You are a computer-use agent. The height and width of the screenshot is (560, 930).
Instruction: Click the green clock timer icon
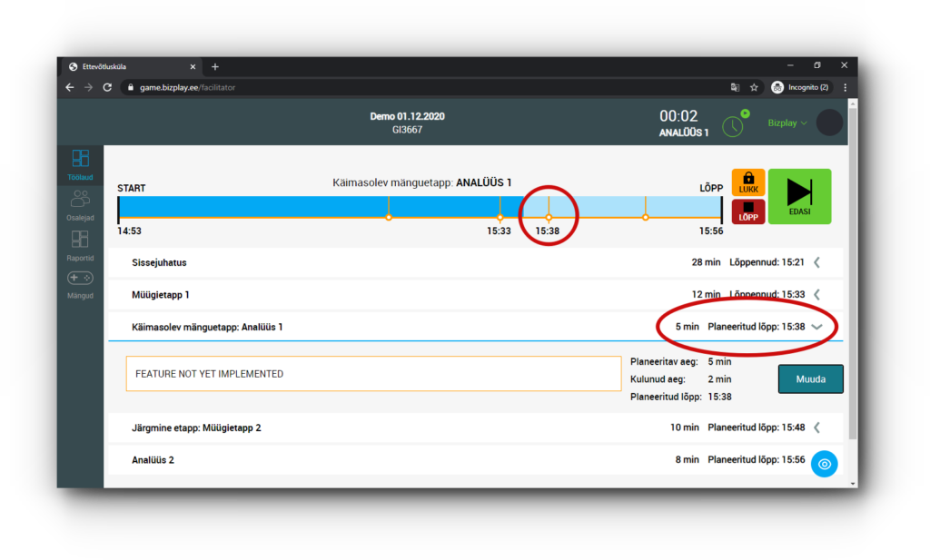pyautogui.click(x=733, y=125)
